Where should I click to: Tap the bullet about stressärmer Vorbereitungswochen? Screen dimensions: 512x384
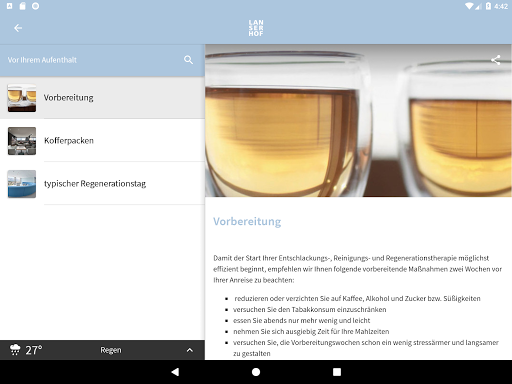click(366, 348)
